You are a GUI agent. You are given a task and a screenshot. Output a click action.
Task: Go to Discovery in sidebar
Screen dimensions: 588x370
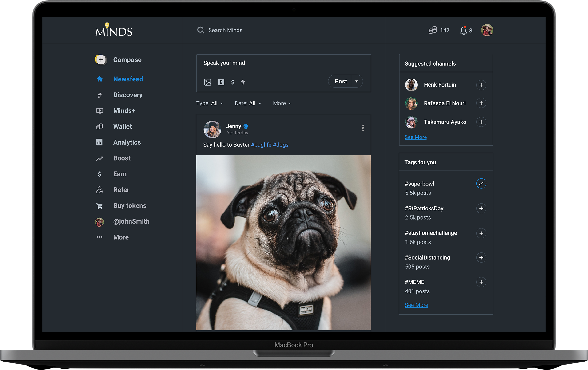[127, 95]
